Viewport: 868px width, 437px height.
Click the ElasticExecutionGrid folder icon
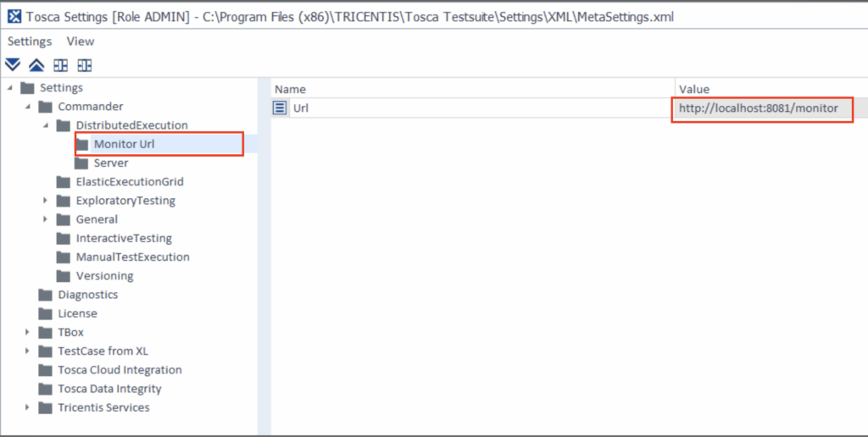pyautogui.click(x=64, y=182)
